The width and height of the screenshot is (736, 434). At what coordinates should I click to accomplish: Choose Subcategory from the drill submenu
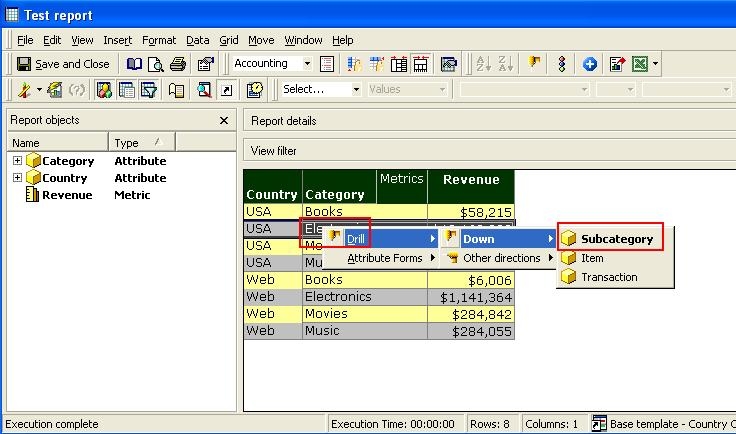[616, 239]
